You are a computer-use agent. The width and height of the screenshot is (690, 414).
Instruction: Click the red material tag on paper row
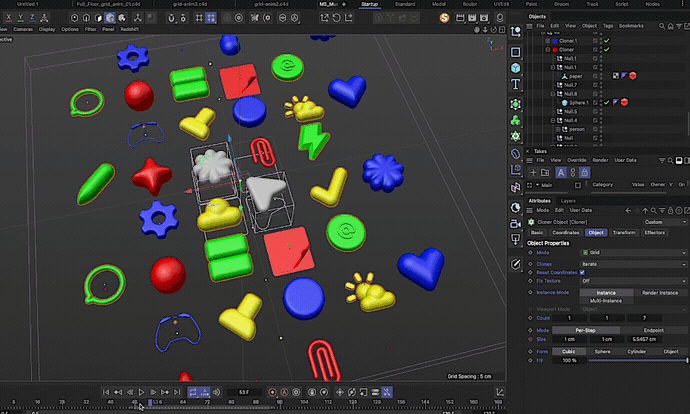coord(633,76)
